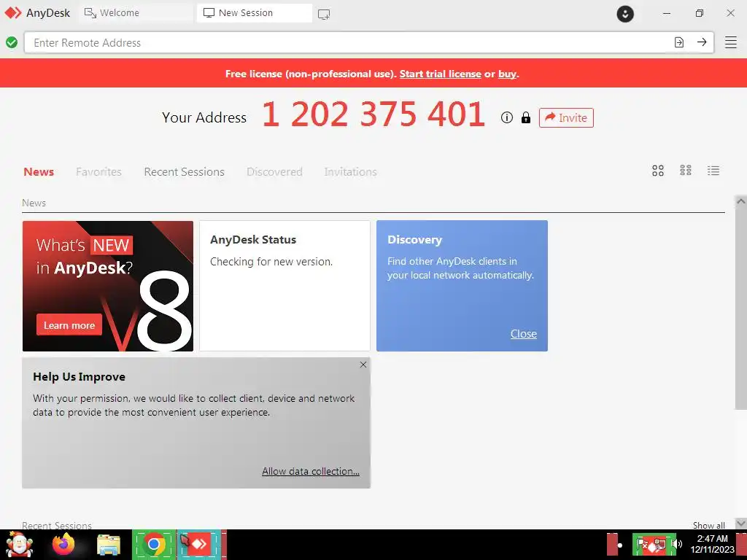Open the Invitations tab
The image size is (747, 560).
(x=351, y=172)
